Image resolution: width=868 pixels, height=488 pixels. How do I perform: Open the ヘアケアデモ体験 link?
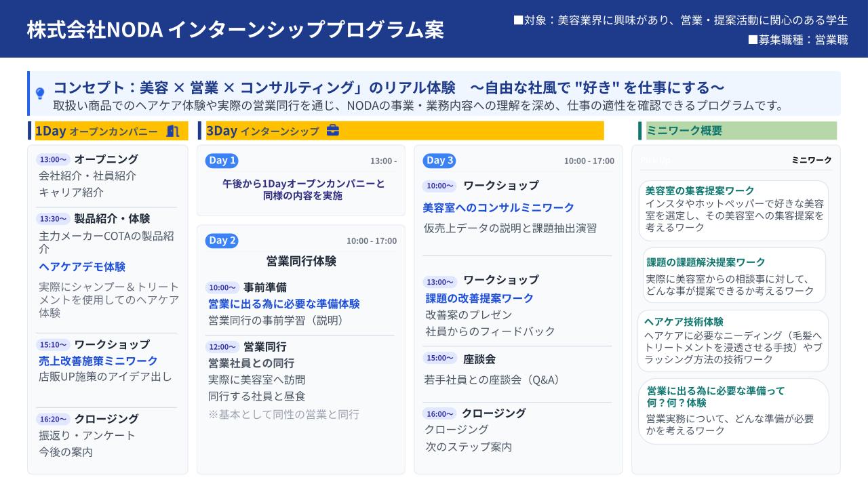coord(82,266)
